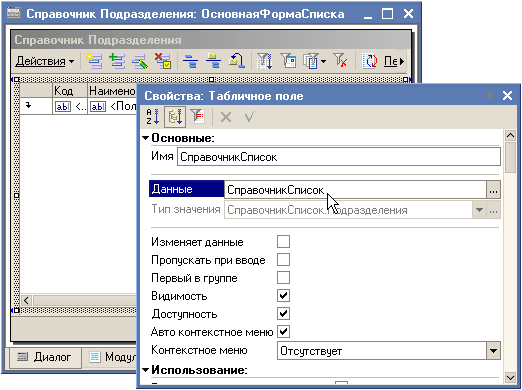Click show only important properties filter icon
This screenshot has height=390, width=522.
pos(198,117)
